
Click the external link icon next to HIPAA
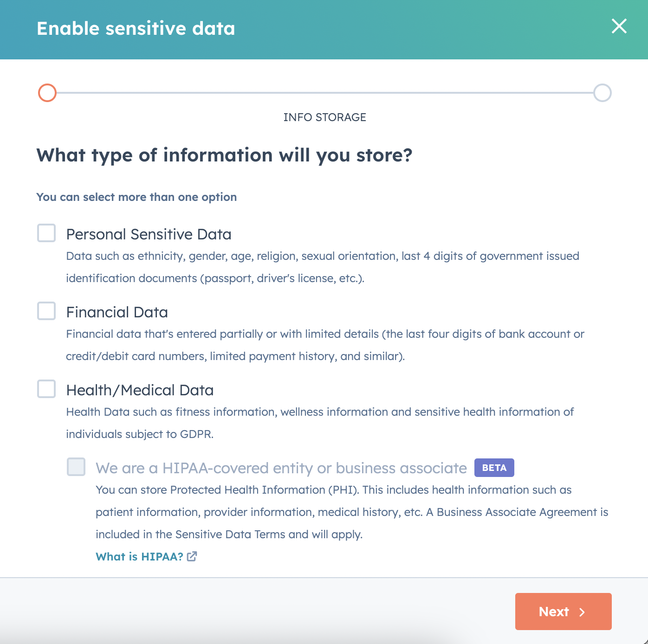click(x=192, y=556)
